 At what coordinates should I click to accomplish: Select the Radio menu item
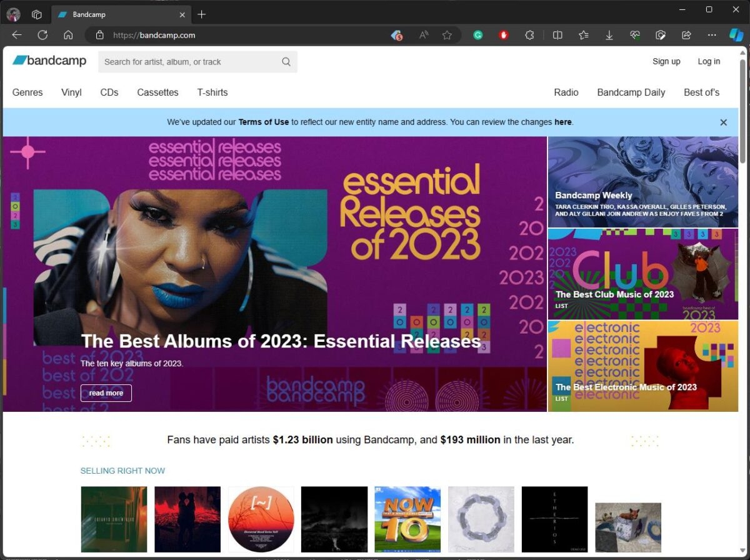[566, 92]
